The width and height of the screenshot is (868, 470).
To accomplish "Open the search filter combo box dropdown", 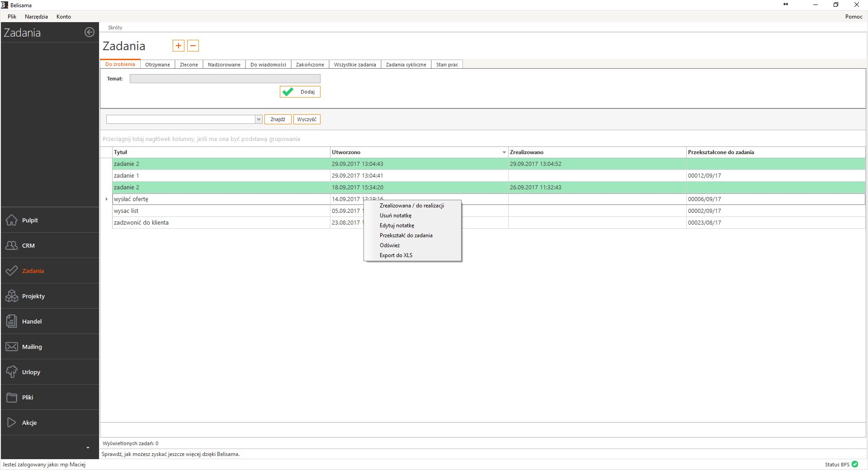I will (x=259, y=119).
